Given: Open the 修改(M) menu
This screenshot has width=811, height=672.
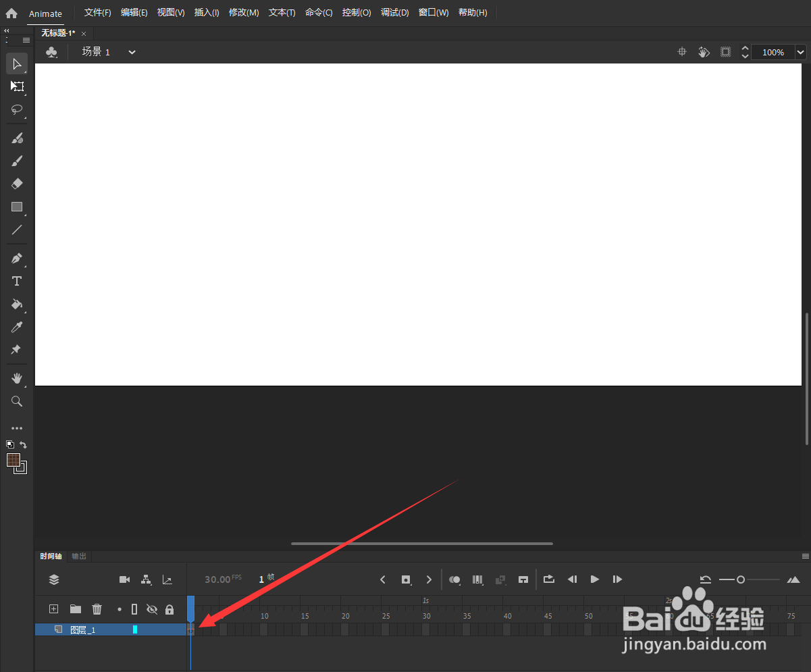Looking at the screenshot, I should point(244,13).
